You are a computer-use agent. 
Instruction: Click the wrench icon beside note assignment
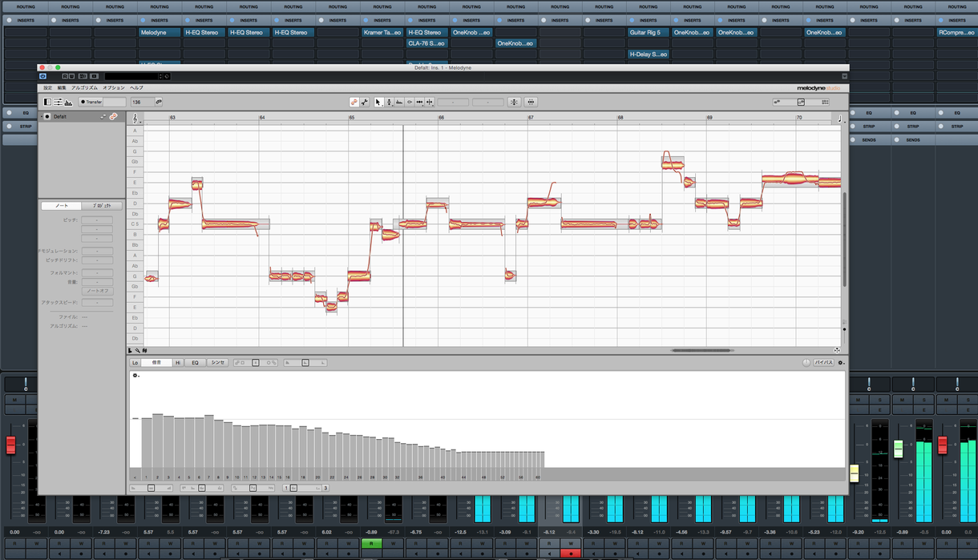[x=365, y=102]
